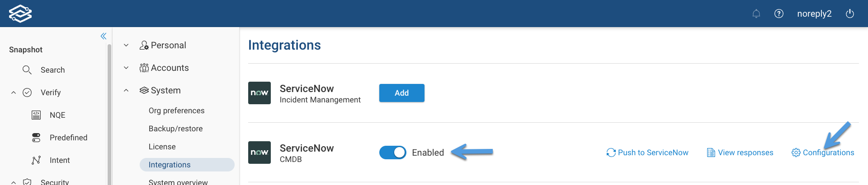Screen dimensions: 868x185
Task: Open Org preferences settings
Action: click(176, 111)
